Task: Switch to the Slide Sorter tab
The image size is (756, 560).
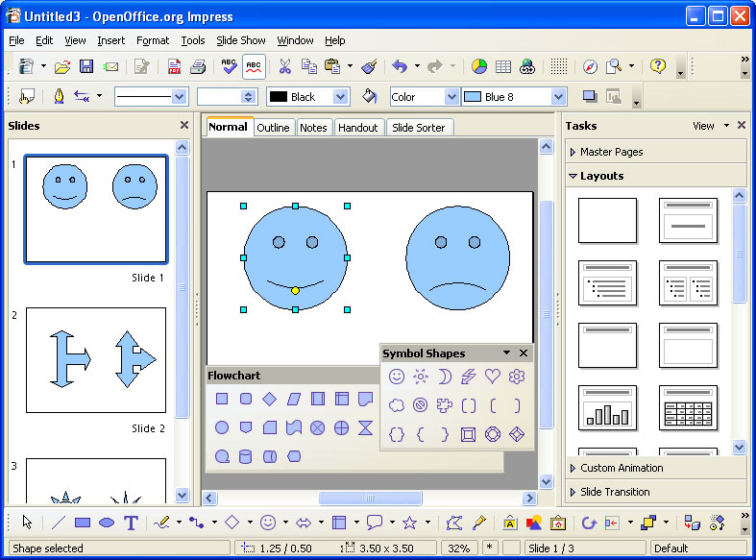Action: [x=418, y=128]
